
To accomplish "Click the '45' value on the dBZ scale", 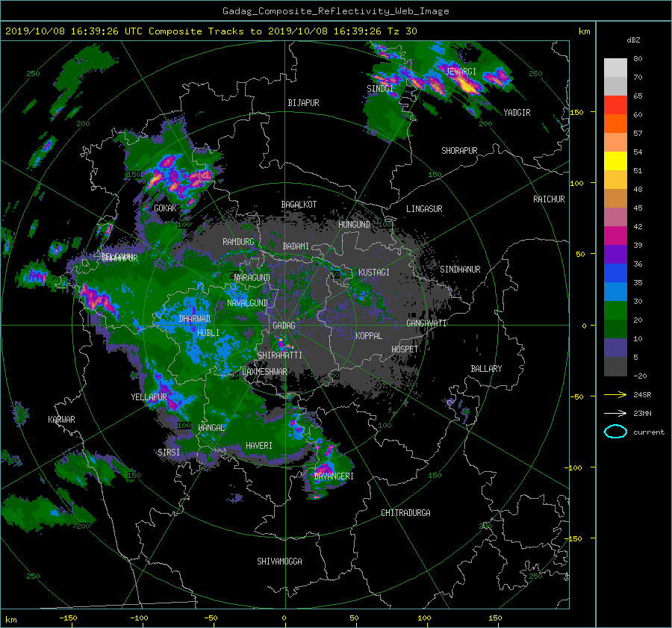I will click(x=638, y=208).
